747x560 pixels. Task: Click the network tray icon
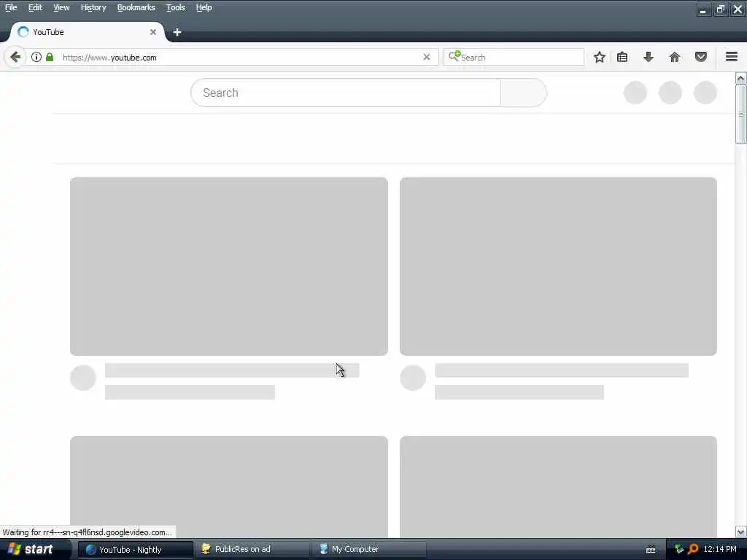click(x=679, y=549)
